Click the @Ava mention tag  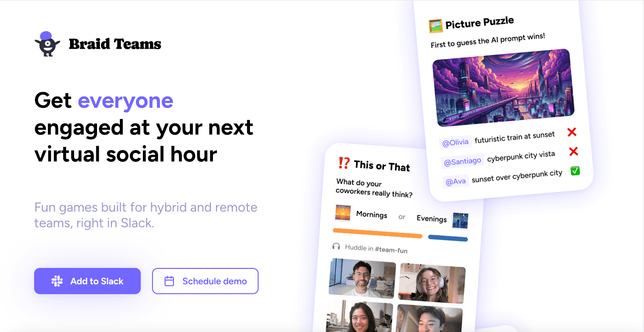456,181
